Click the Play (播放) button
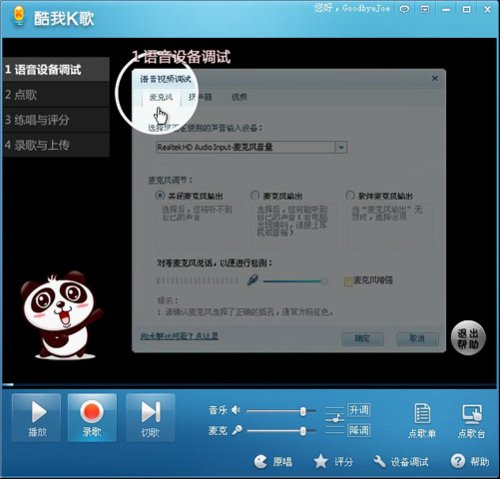 click(x=37, y=418)
